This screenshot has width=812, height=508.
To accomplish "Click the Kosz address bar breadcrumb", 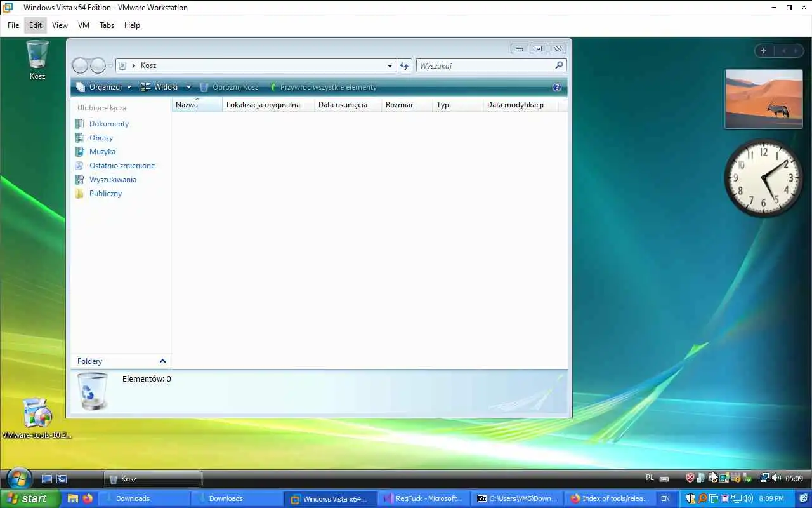I will (148, 65).
